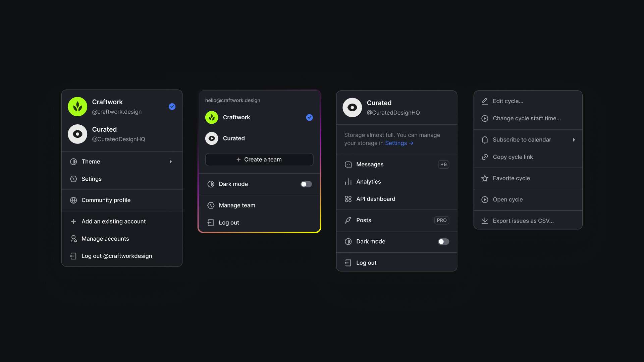Image resolution: width=644 pixels, height=362 pixels.
Task: Click the person-gear icon for Manage accounts
Action: [73, 239]
